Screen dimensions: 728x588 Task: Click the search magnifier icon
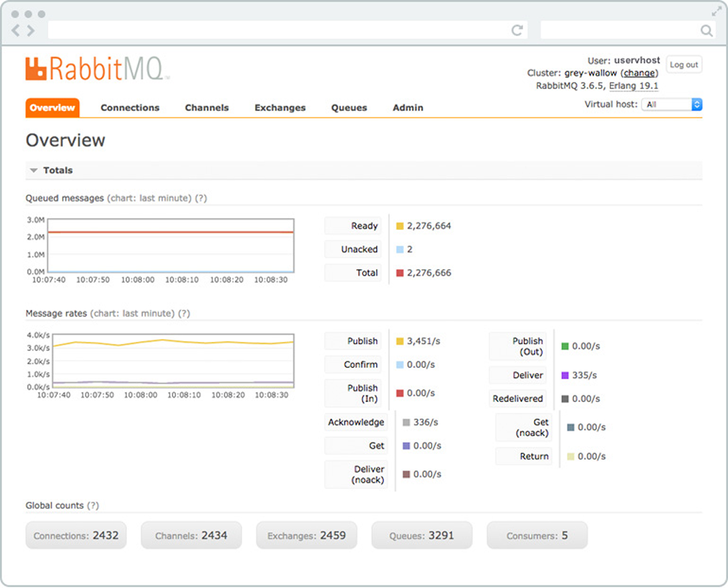(706, 30)
